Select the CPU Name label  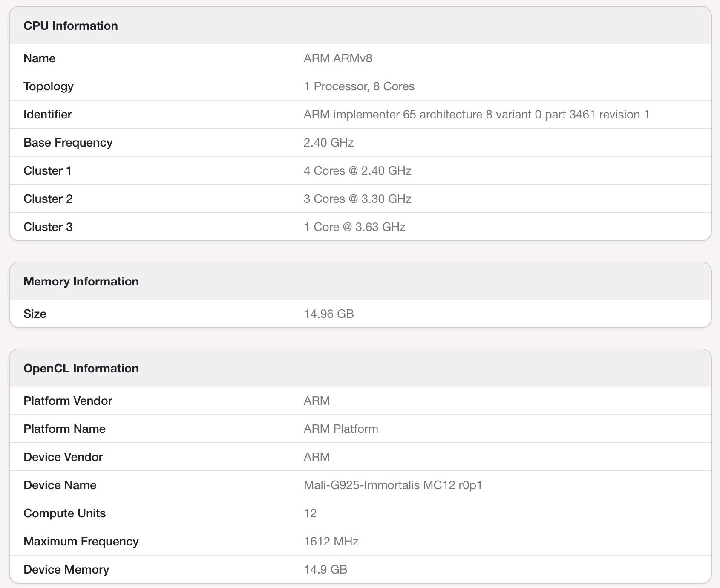pyautogui.click(x=40, y=58)
